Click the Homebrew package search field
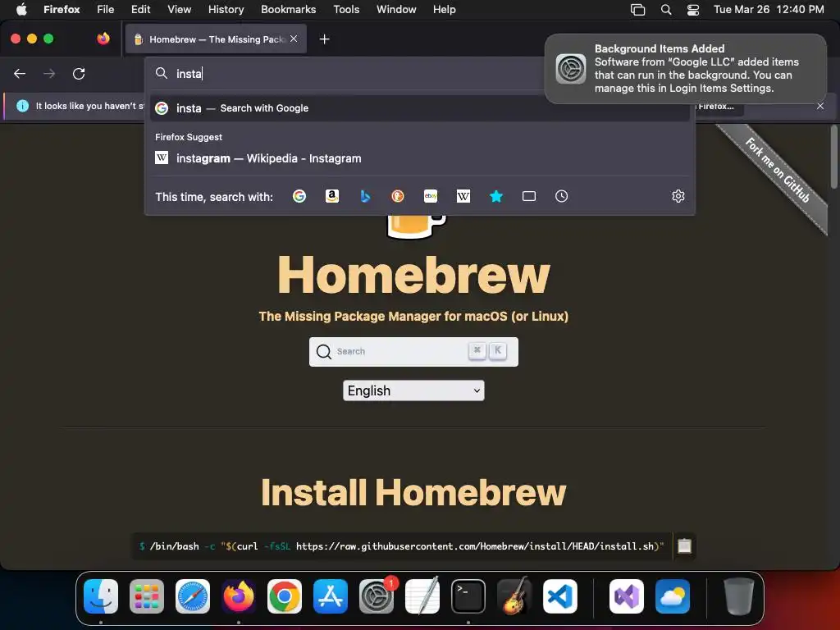 click(x=413, y=351)
